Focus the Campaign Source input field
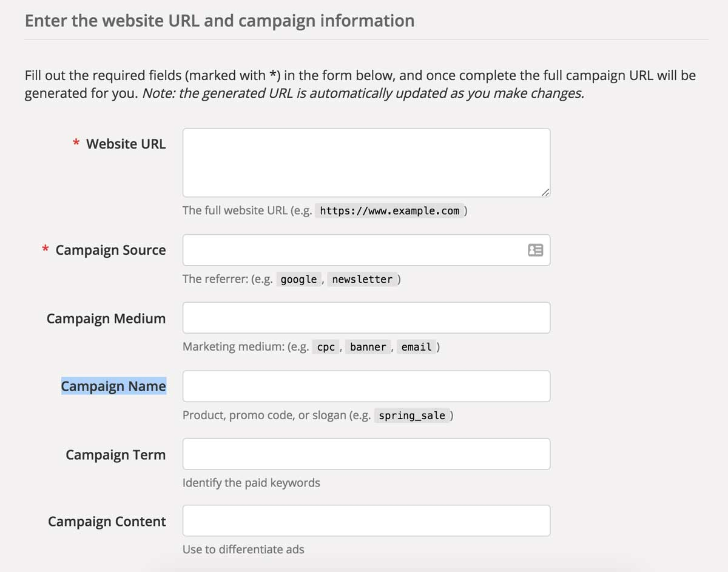 click(x=352, y=250)
